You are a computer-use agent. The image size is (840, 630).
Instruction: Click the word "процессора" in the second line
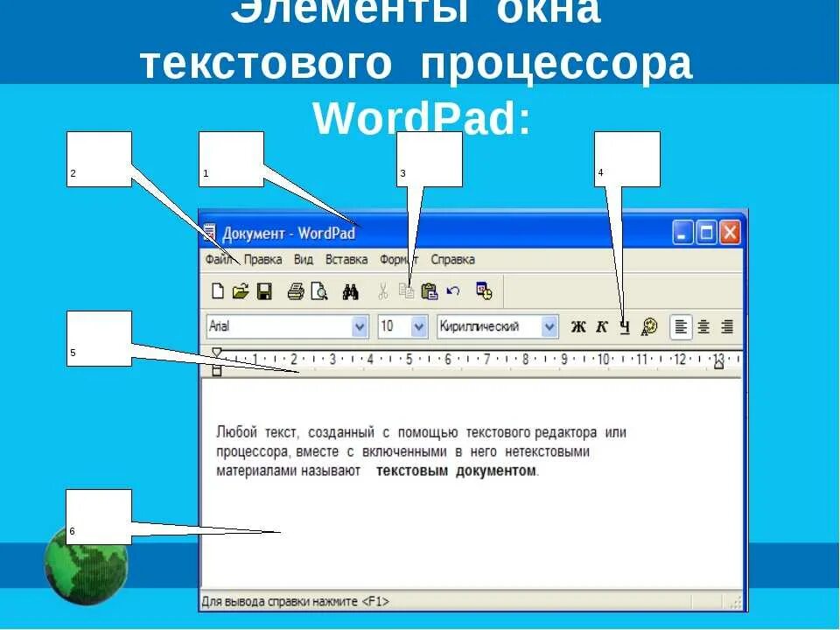pyautogui.click(x=252, y=451)
